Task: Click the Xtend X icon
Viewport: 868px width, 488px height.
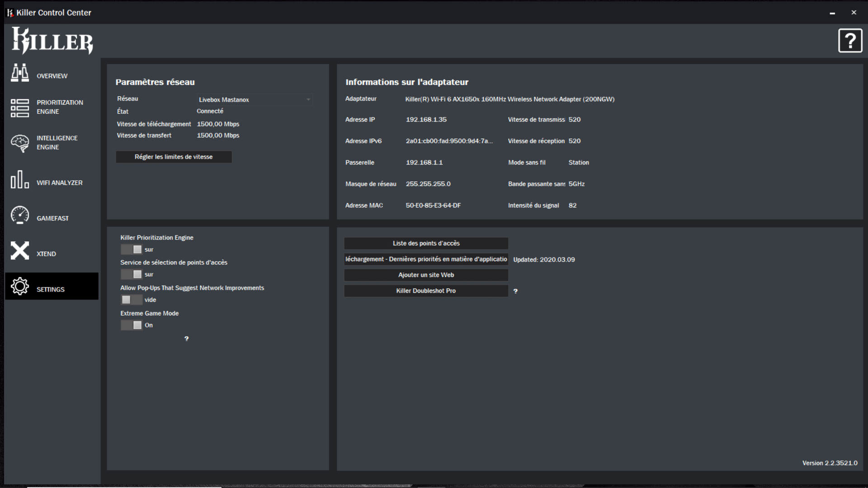Action: tap(20, 250)
